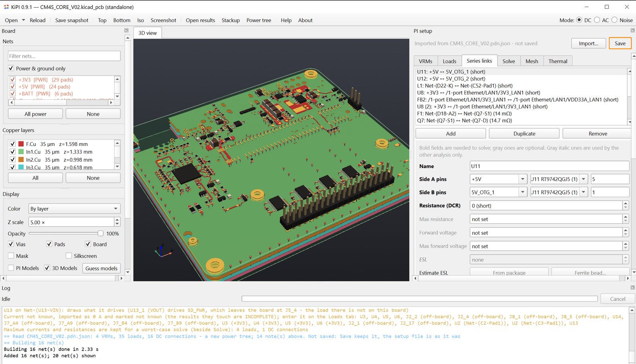Click Remove series link button
Image resolution: width=636 pixels, height=364 pixels.
597,134
